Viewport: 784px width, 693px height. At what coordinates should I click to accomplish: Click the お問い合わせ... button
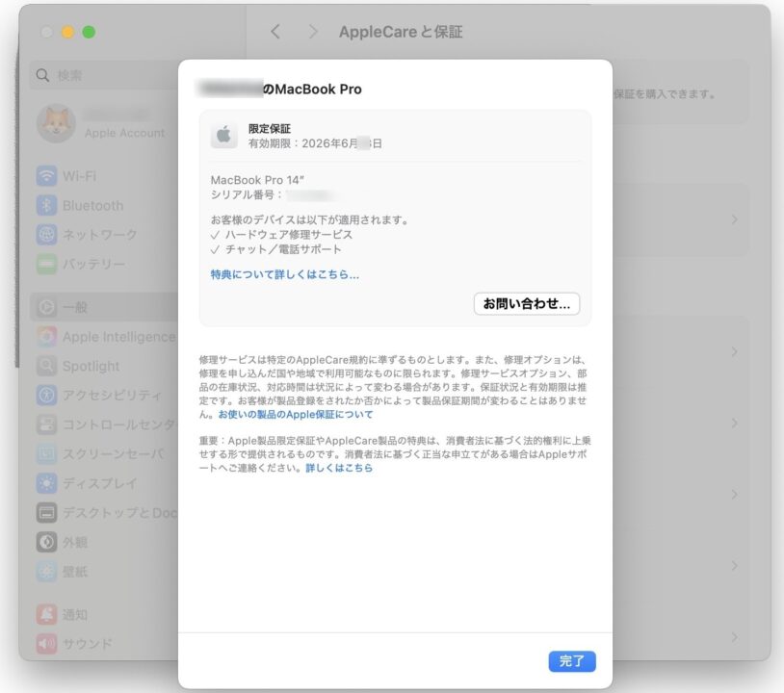click(527, 304)
